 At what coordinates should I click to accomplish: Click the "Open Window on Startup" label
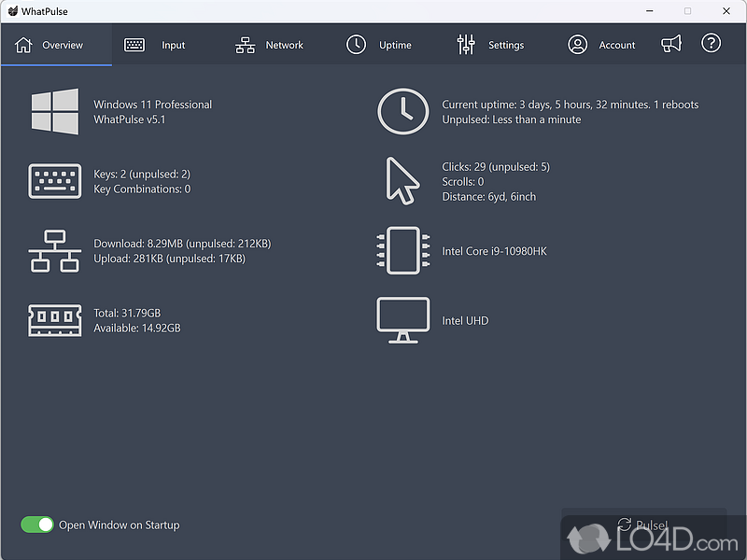click(x=120, y=525)
